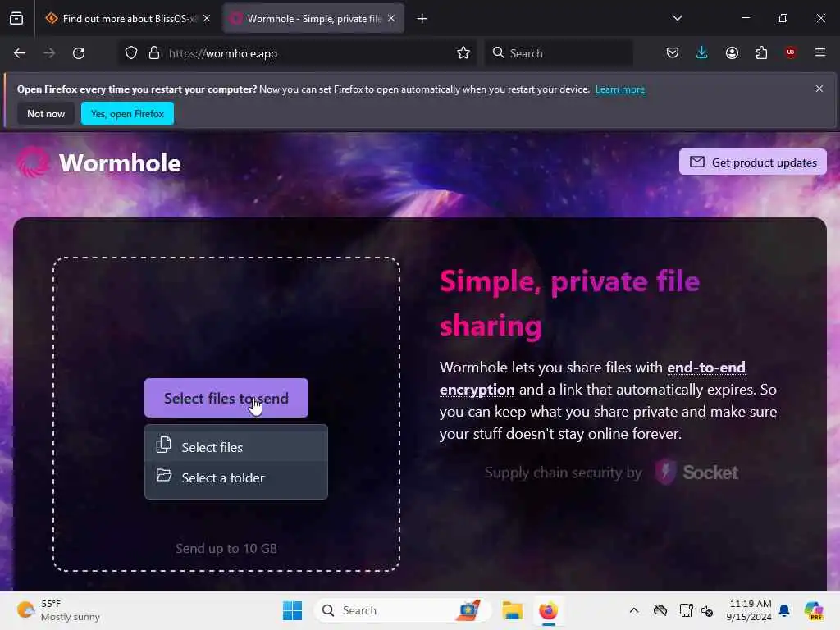840x630 pixels.
Task: Open the Copilot preview icon
Action: (x=814, y=610)
